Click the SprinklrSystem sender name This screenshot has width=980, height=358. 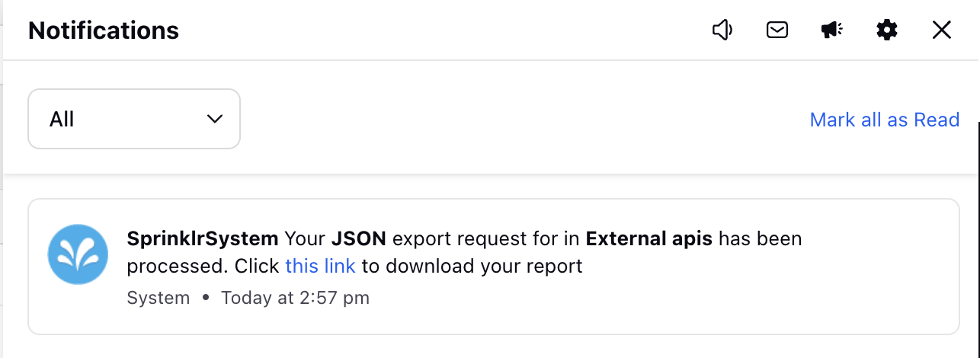coord(203,238)
